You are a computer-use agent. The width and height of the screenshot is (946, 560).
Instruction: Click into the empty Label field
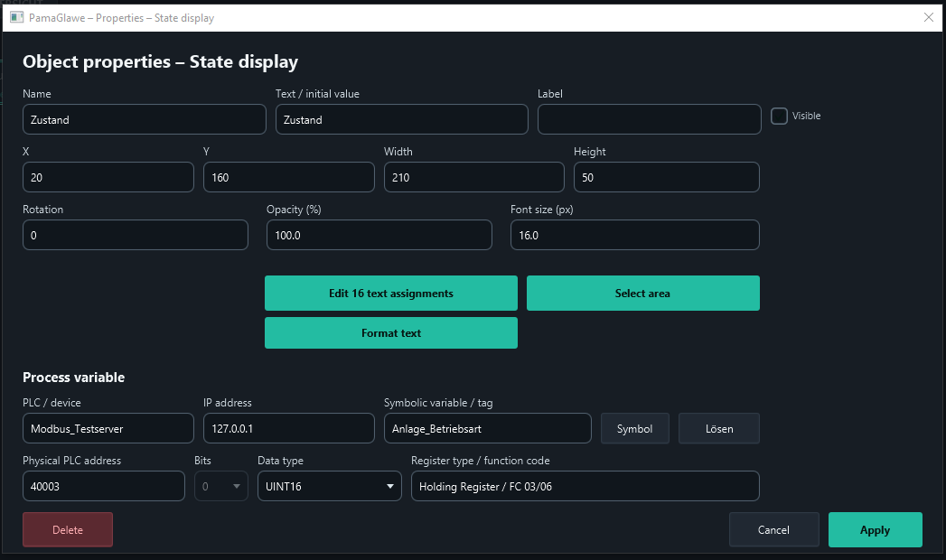pyautogui.click(x=649, y=119)
